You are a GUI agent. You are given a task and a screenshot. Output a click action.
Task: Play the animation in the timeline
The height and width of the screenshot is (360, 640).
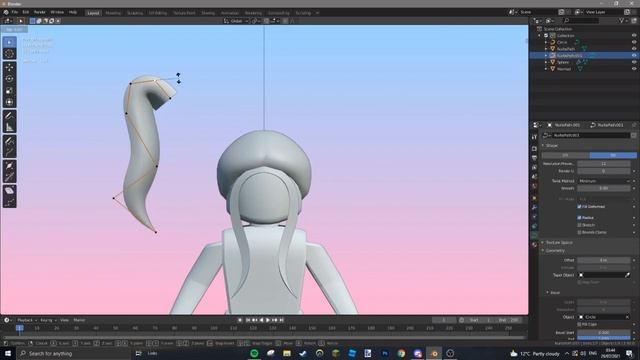click(268, 320)
